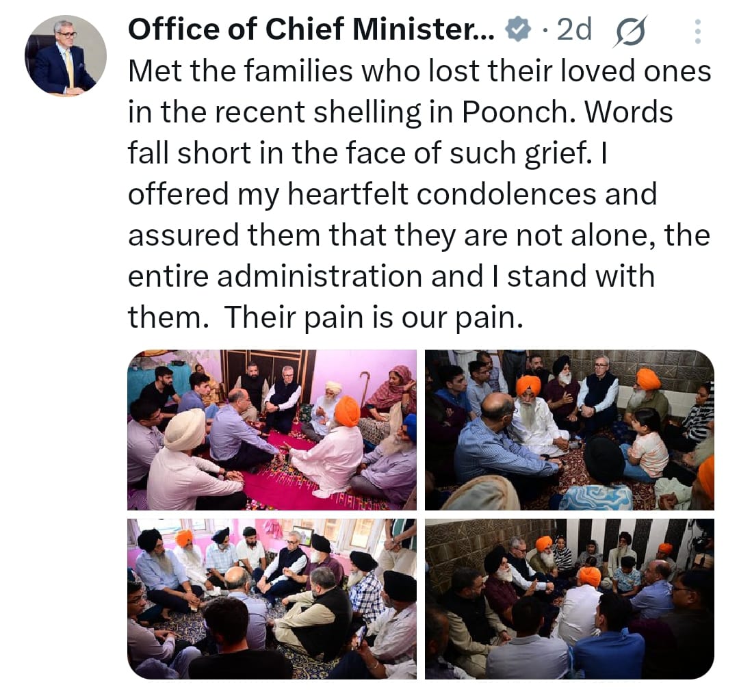View the bottom-right photo with striped wall
Image resolution: width=739 pixels, height=700 pixels.
[x=569, y=599]
